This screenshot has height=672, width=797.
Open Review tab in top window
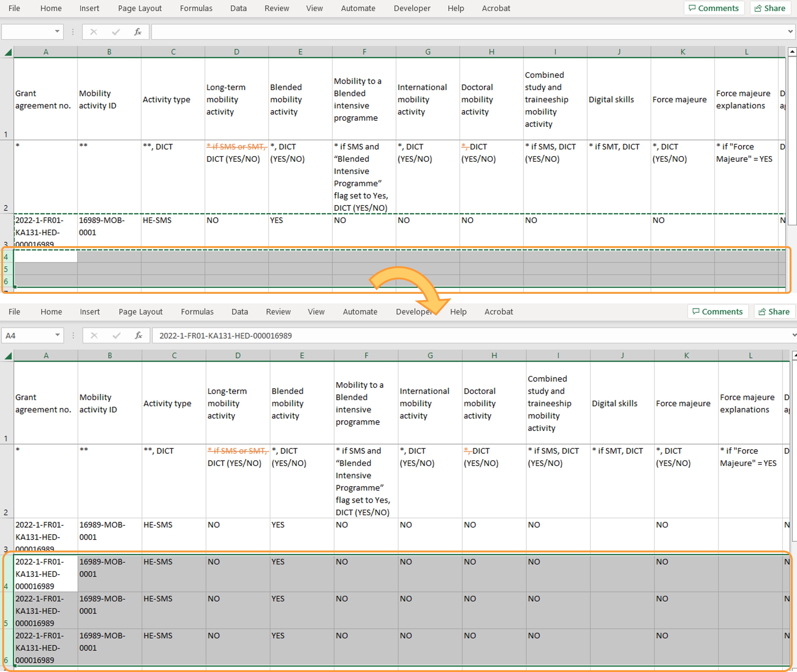click(x=277, y=8)
